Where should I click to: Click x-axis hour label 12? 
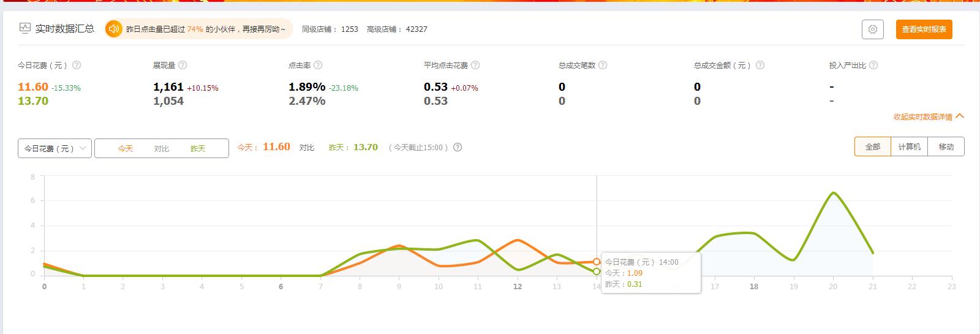(518, 286)
